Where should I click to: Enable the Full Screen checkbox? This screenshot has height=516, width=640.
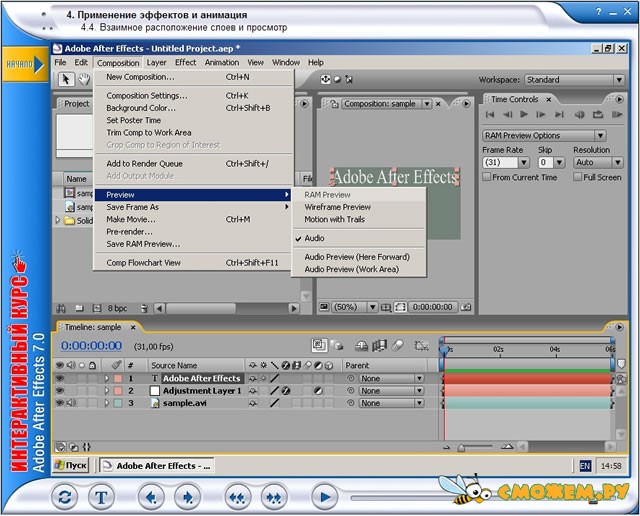pos(578,177)
